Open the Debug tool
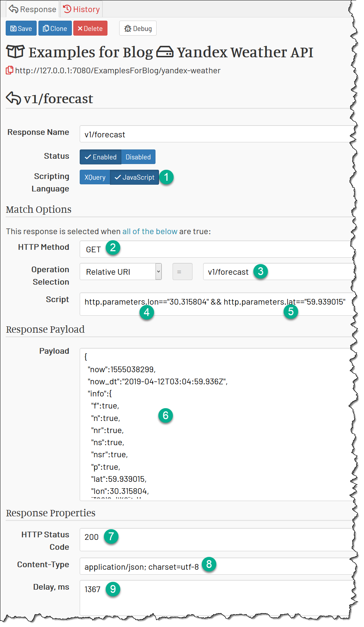This screenshot has height=627, width=364. tap(138, 28)
